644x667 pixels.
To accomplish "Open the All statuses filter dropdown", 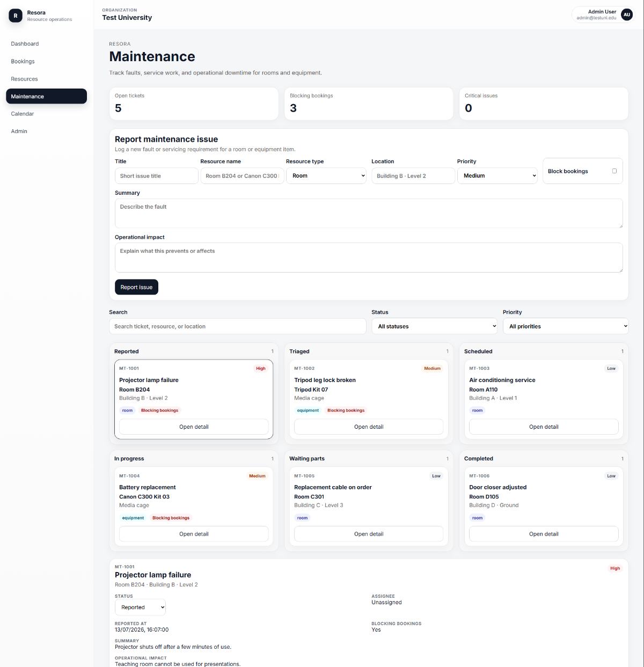I will [435, 326].
